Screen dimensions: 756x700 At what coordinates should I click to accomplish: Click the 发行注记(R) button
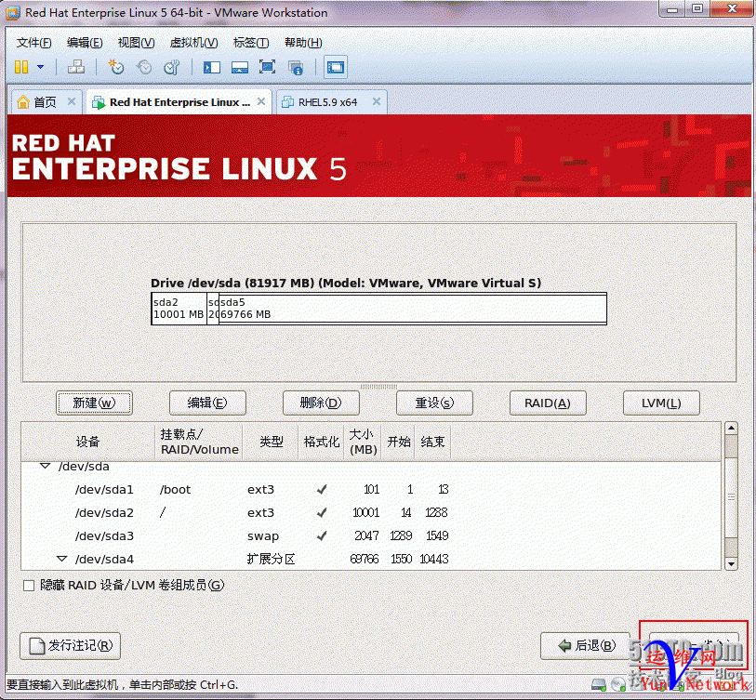[71, 645]
